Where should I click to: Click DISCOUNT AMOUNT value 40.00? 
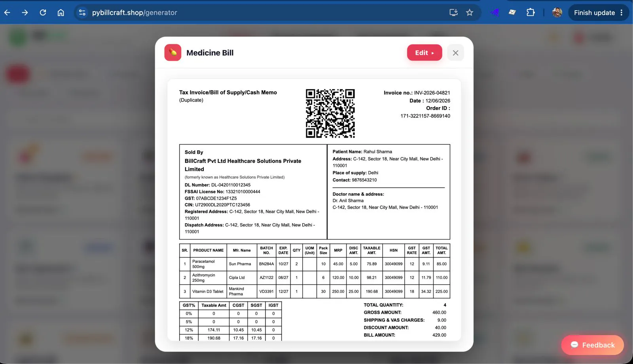[x=440, y=328]
